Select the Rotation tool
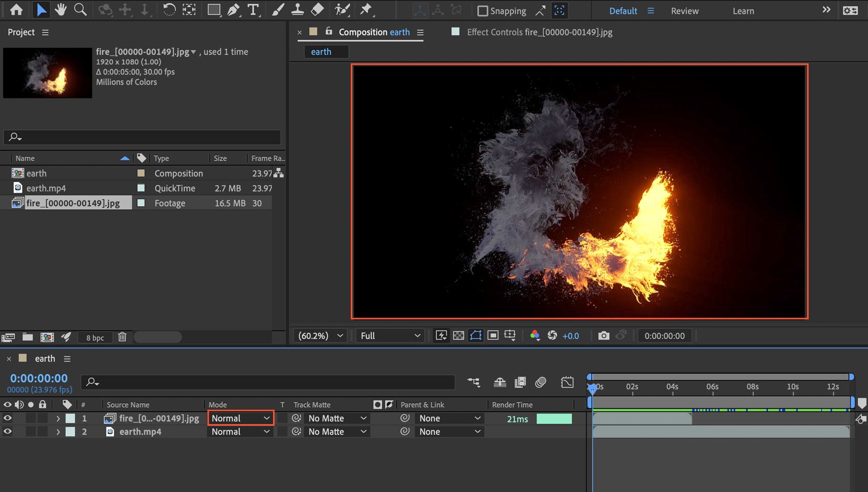This screenshot has height=492, width=868. pyautogui.click(x=169, y=9)
